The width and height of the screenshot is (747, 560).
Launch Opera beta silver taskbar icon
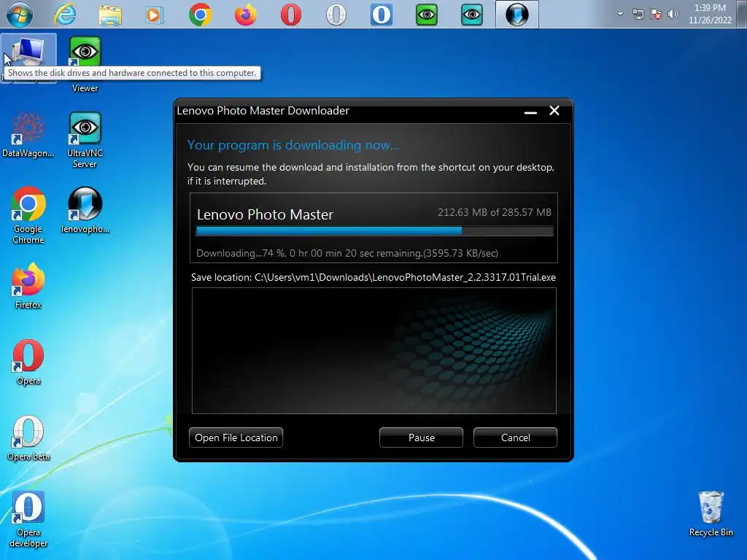tap(336, 15)
